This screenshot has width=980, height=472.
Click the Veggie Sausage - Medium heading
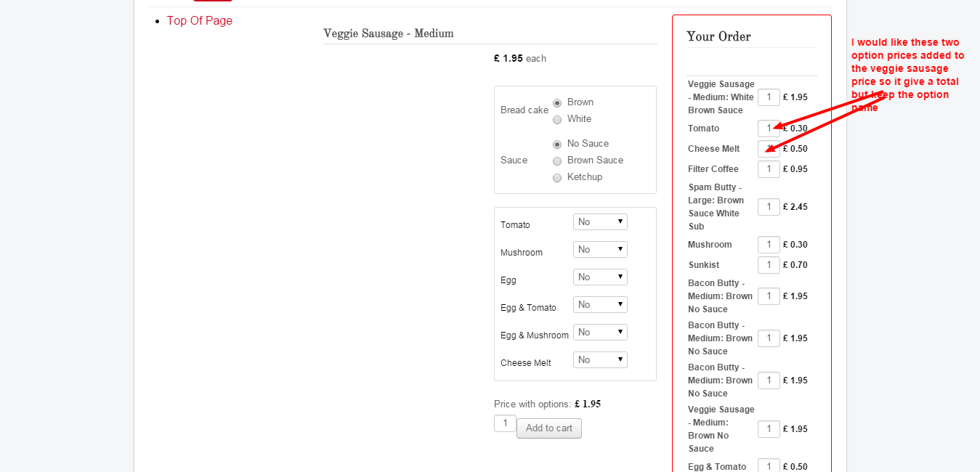[x=389, y=33]
